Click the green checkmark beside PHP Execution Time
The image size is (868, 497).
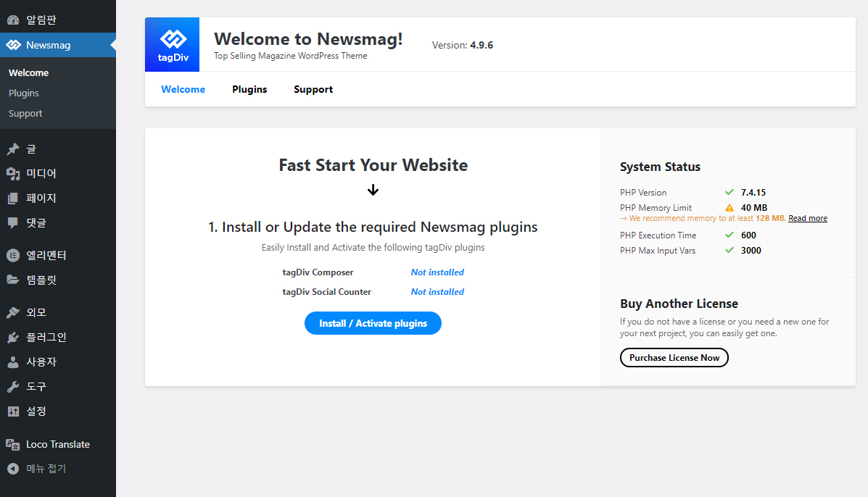(729, 235)
